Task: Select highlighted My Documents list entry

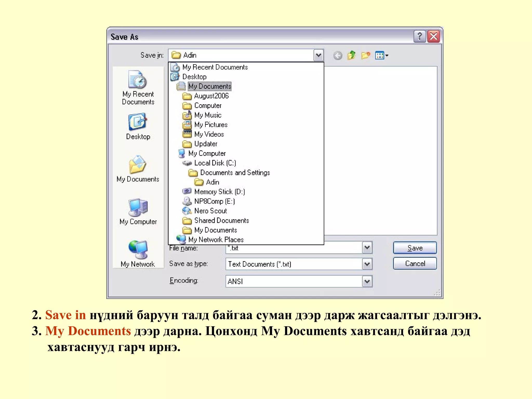Action: pos(204,86)
